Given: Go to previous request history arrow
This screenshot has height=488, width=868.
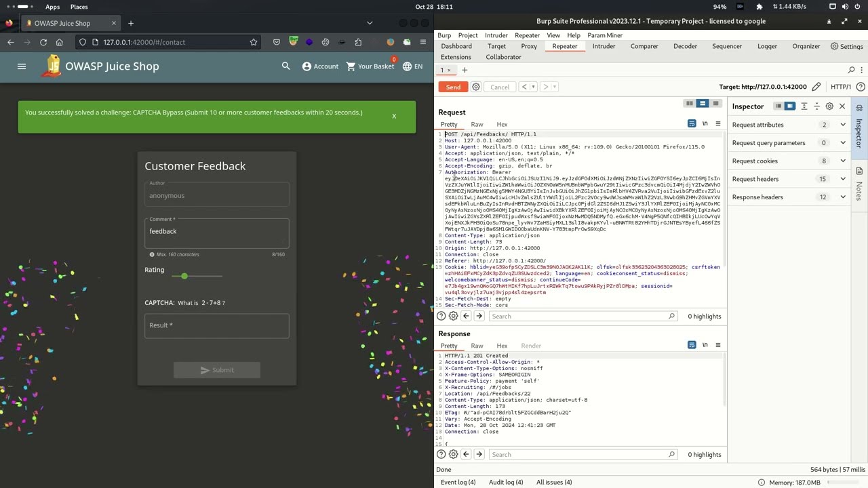Looking at the screenshot, I should [x=524, y=87].
